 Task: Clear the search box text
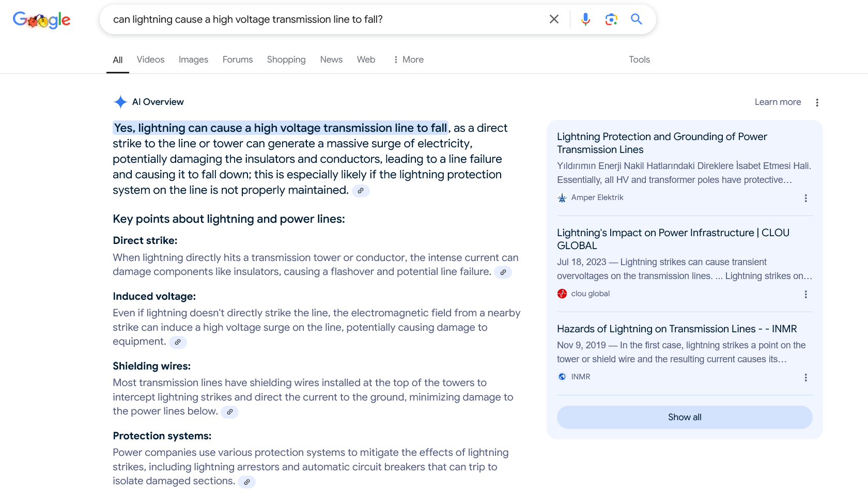554,19
